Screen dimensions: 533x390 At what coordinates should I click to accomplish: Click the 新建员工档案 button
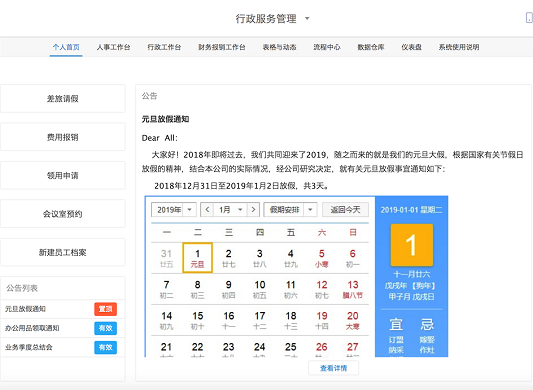pyautogui.click(x=63, y=252)
